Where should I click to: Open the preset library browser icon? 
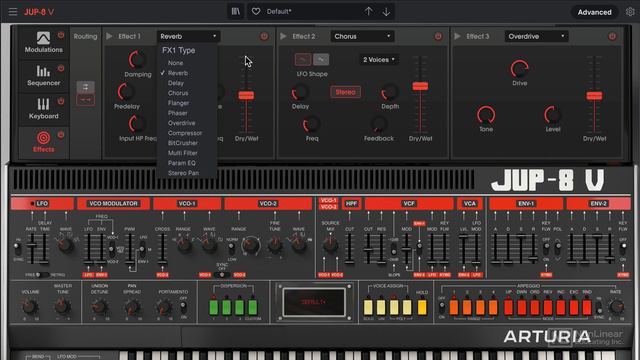pos(236,11)
